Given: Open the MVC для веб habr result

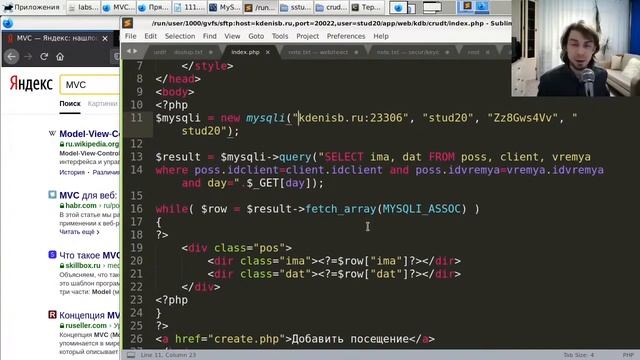Looking at the screenshot, I should tap(89, 195).
